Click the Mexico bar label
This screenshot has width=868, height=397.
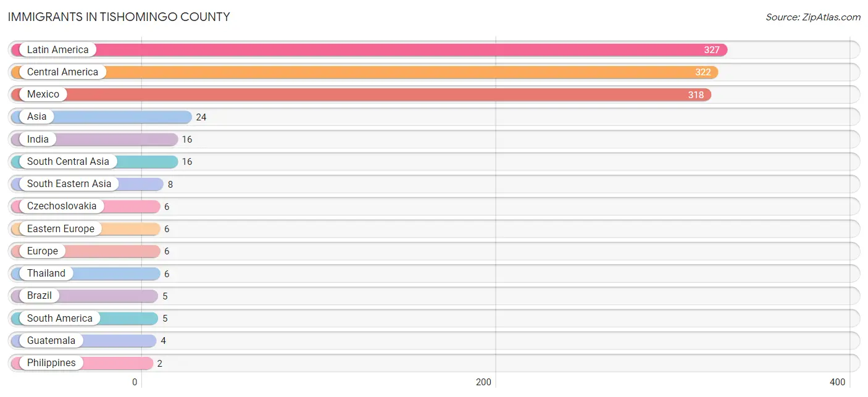click(x=43, y=94)
